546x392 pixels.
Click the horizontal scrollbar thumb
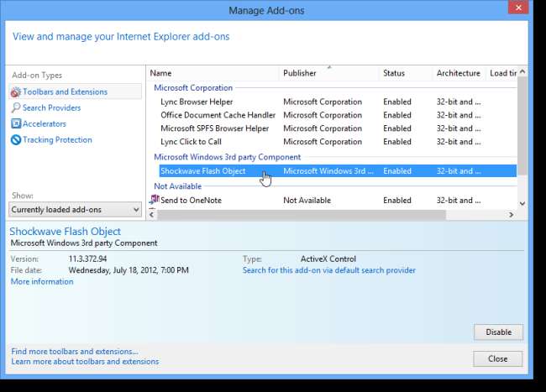point(302,215)
